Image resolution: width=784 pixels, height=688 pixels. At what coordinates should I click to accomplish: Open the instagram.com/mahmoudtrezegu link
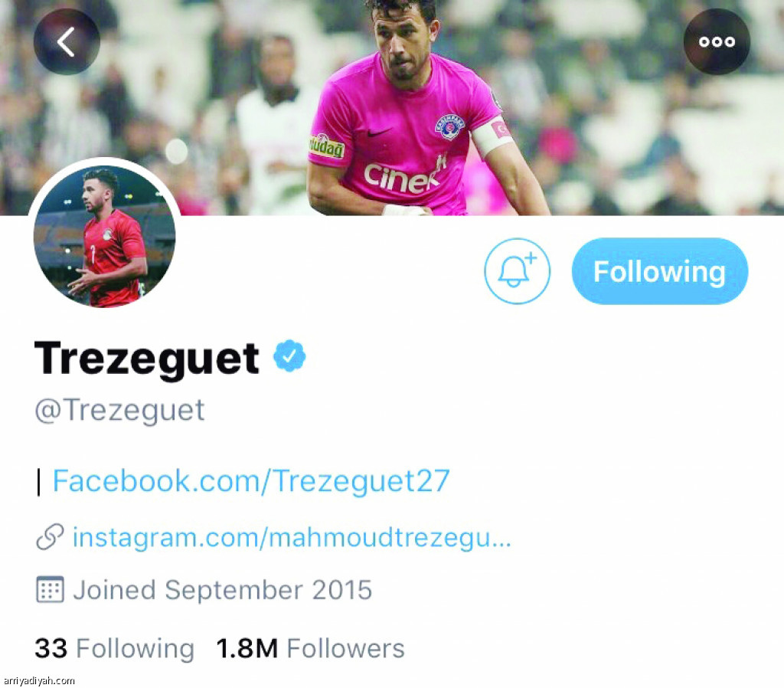pyautogui.click(x=292, y=538)
